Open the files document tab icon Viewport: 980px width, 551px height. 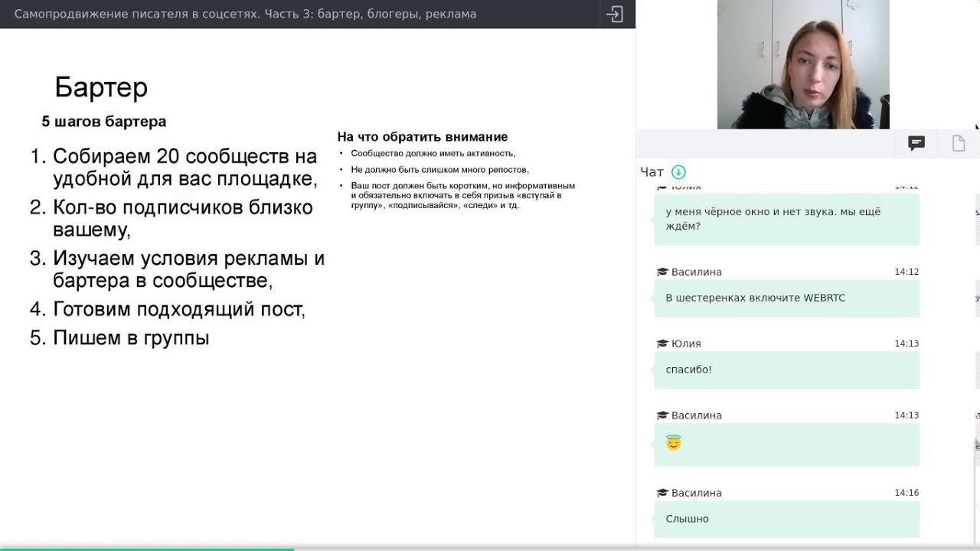pyautogui.click(x=959, y=143)
